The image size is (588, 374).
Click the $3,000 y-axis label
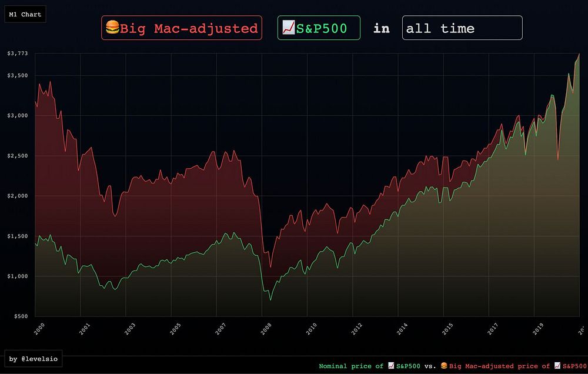pos(18,115)
